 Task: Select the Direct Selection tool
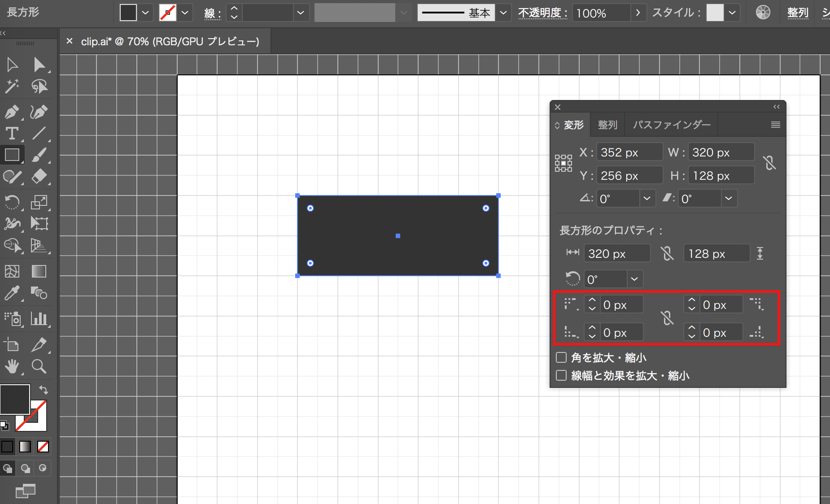39,65
